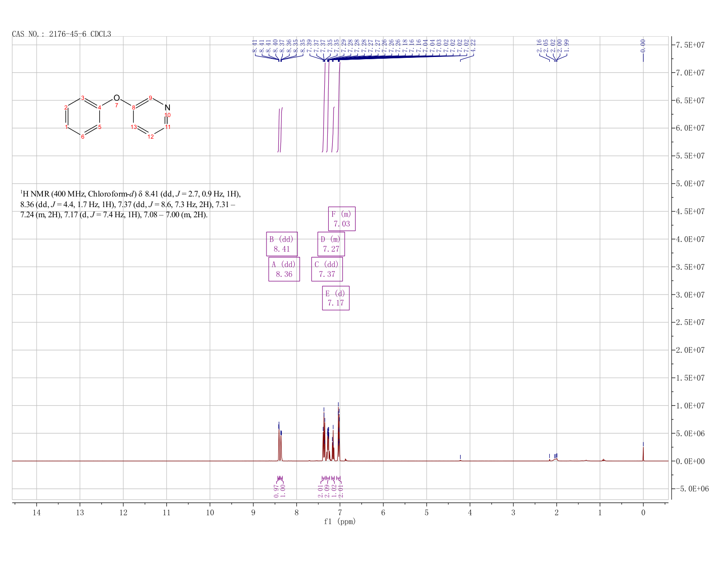Click the nitrogen atom N in the structure
The width and height of the screenshot is (728, 563).
(167, 107)
